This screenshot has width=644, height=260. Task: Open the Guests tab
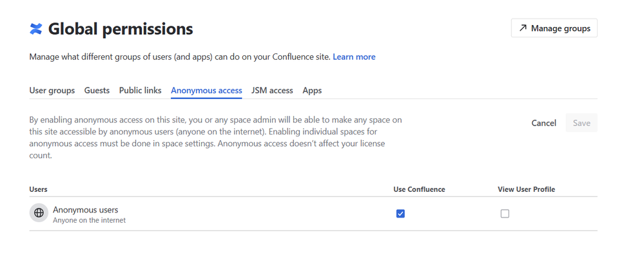coord(97,90)
